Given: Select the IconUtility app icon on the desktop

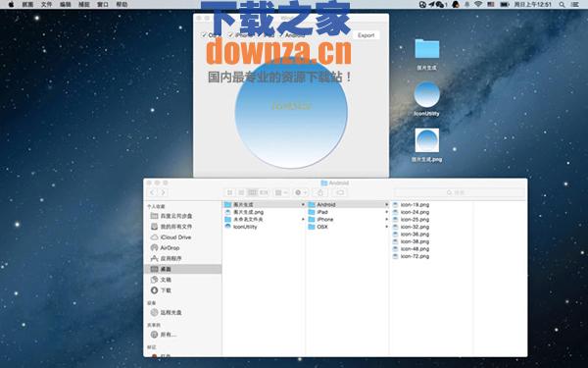Looking at the screenshot, I should 426,94.
